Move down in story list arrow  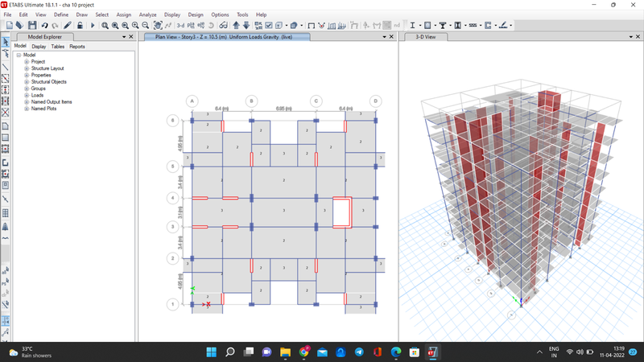[246, 26]
